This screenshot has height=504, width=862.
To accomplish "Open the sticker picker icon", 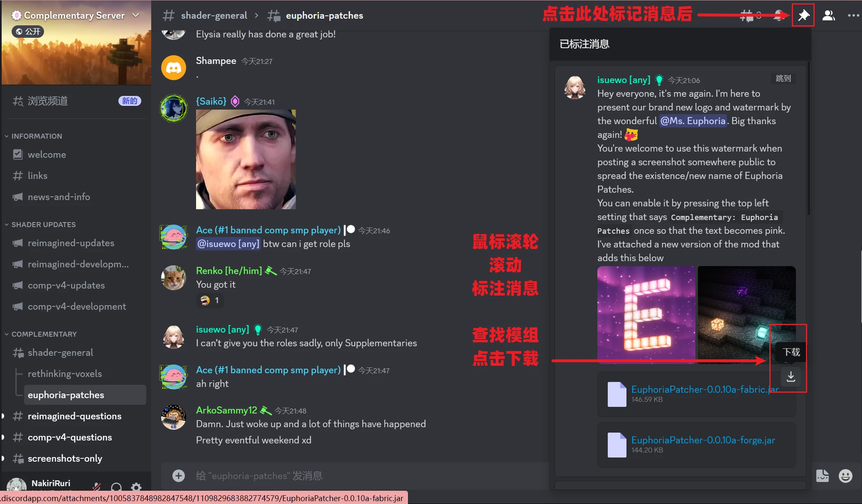I will pos(823,476).
